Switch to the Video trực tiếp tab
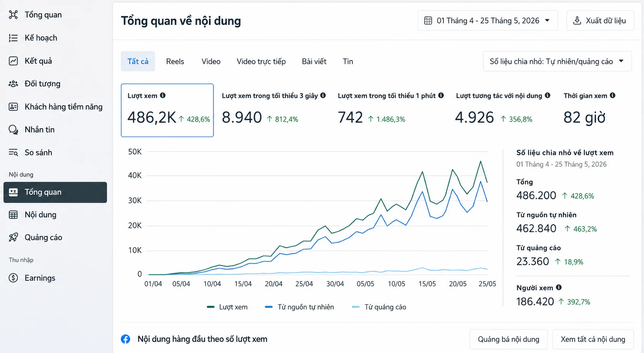Image resolution: width=644 pixels, height=353 pixels. [x=261, y=62]
